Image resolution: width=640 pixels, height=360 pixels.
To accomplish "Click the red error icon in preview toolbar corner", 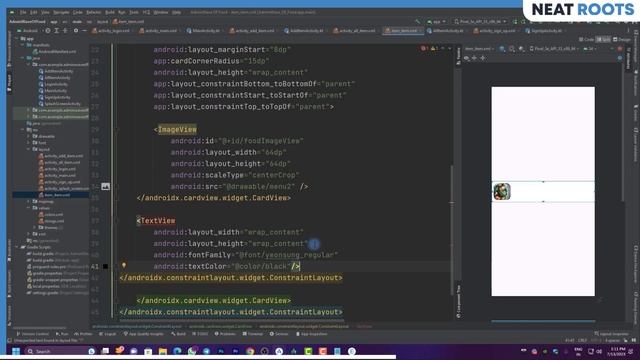I will (x=620, y=49).
